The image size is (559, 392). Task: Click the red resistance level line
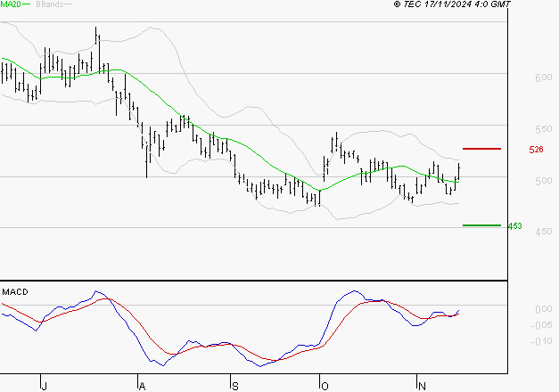pos(481,149)
